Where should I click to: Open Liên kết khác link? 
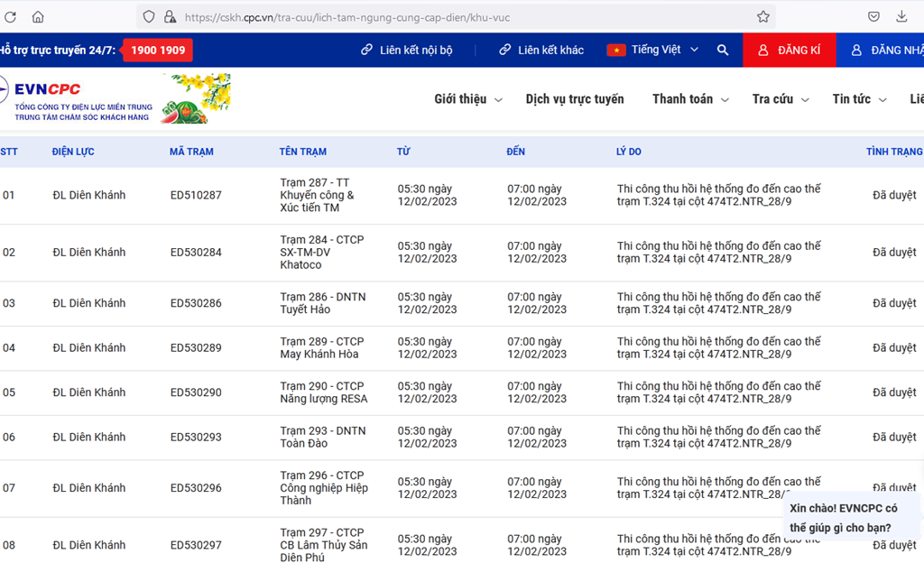point(541,51)
